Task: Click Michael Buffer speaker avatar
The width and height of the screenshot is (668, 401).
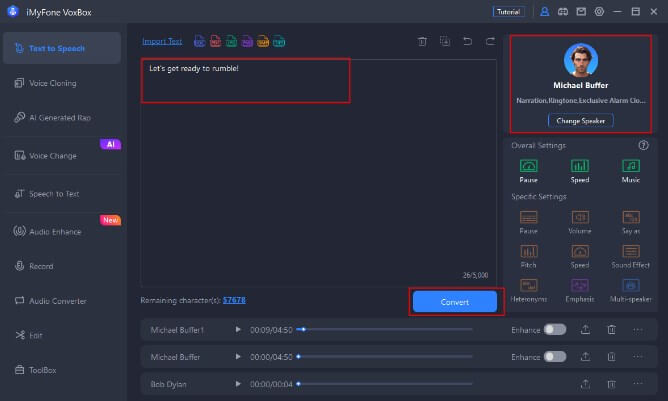Action: click(x=581, y=60)
